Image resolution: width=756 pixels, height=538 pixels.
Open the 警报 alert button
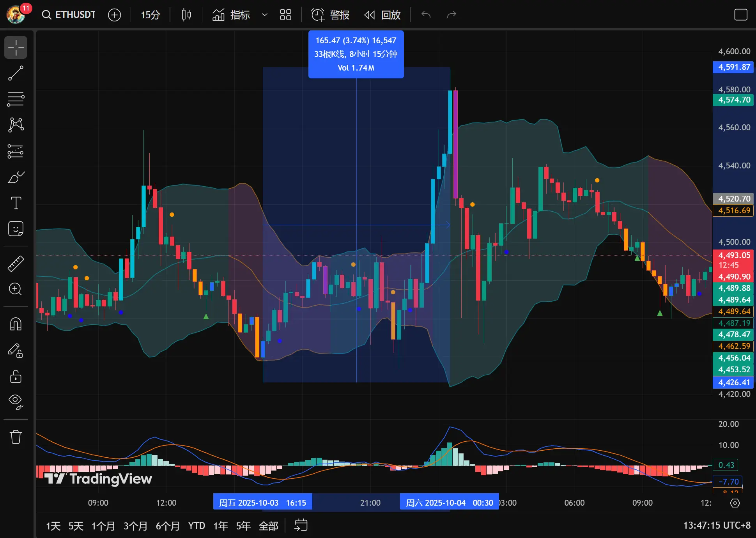pos(330,15)
